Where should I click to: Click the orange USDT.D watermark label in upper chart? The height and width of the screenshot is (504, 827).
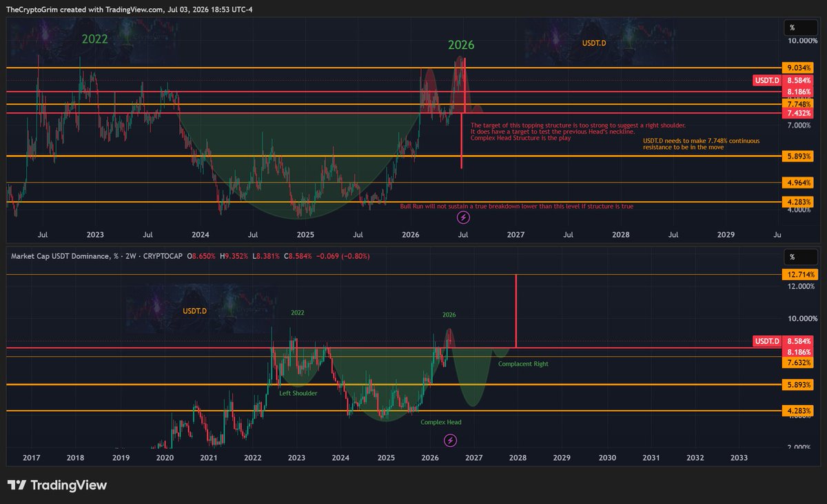click(x=594, y=43)
